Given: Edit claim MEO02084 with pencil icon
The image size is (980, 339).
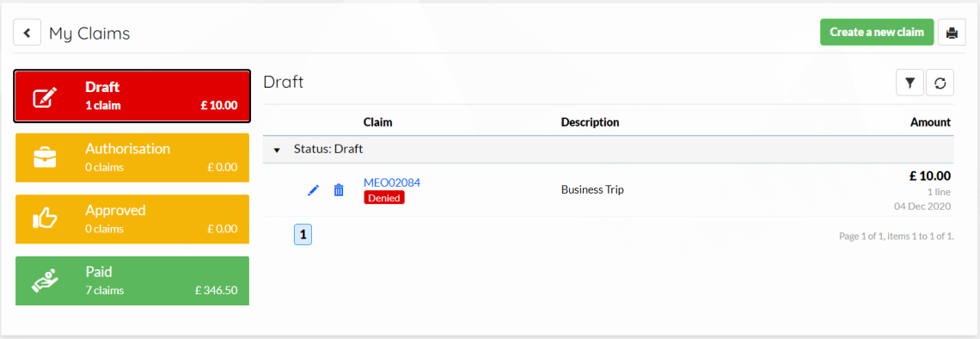Looking at the screenshot, I should (x=313, y=190).
